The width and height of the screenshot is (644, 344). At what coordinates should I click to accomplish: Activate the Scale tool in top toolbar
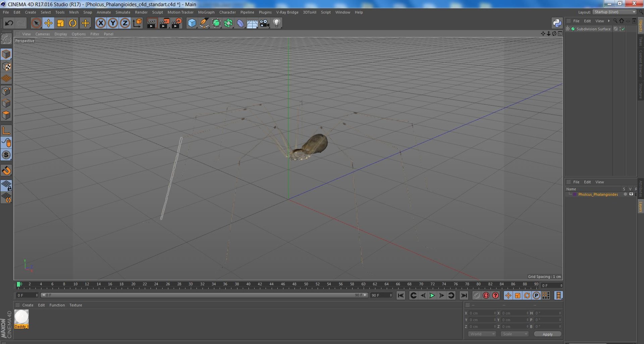(x=60, y=23)
